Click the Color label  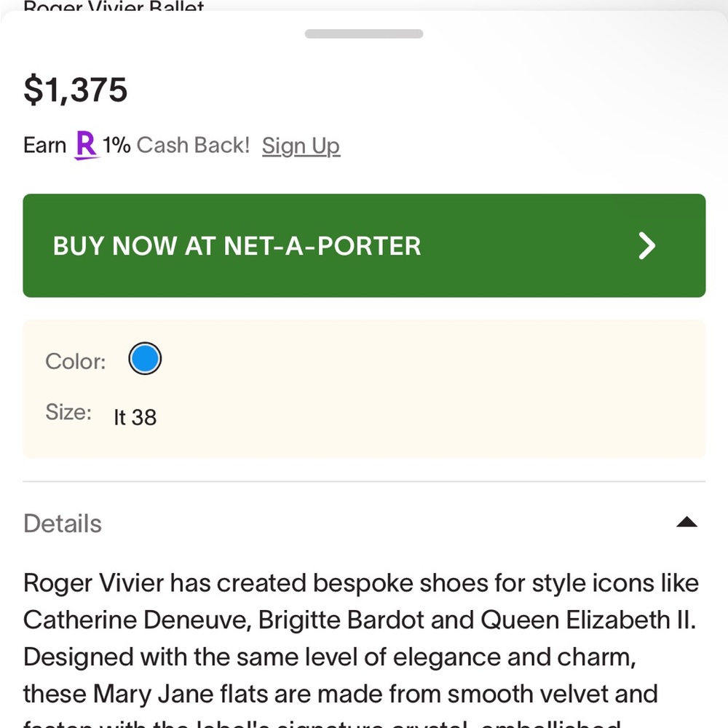pos(75,361)
